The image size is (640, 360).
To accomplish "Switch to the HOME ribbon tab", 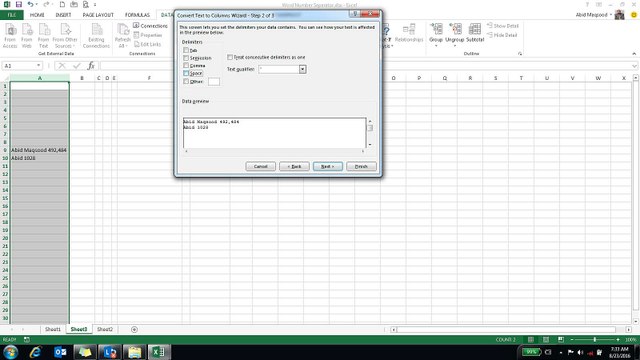I will pos(37,15).
